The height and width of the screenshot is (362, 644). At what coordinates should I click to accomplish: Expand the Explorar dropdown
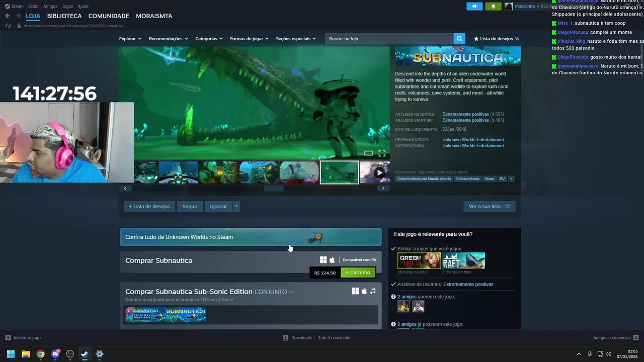130,39
